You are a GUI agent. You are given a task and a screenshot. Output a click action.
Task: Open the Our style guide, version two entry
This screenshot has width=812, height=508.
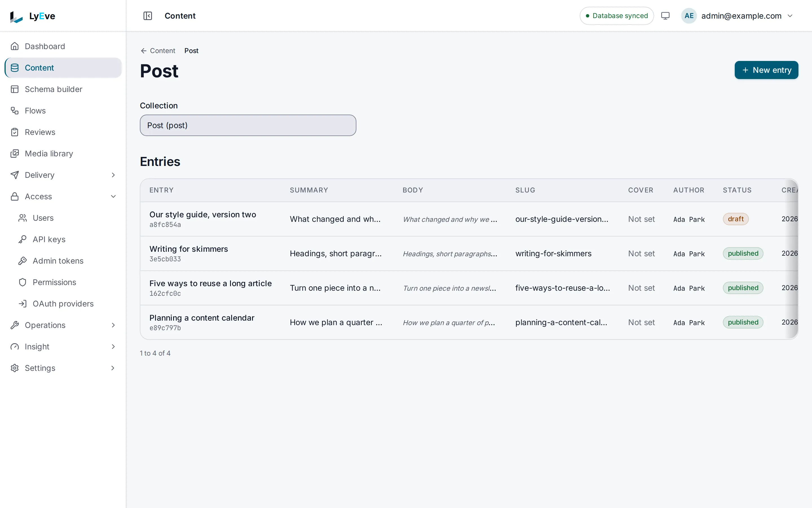(202, 214)
